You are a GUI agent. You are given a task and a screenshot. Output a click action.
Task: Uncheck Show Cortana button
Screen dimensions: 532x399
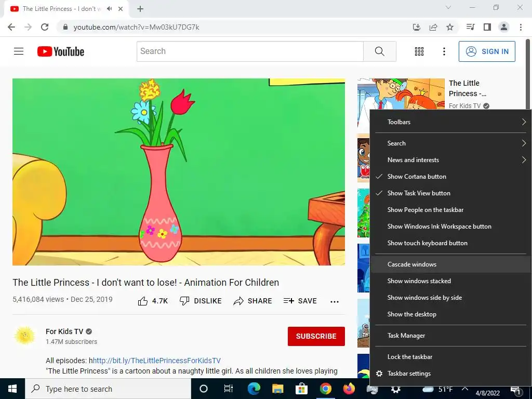click(x=450, y=177)
